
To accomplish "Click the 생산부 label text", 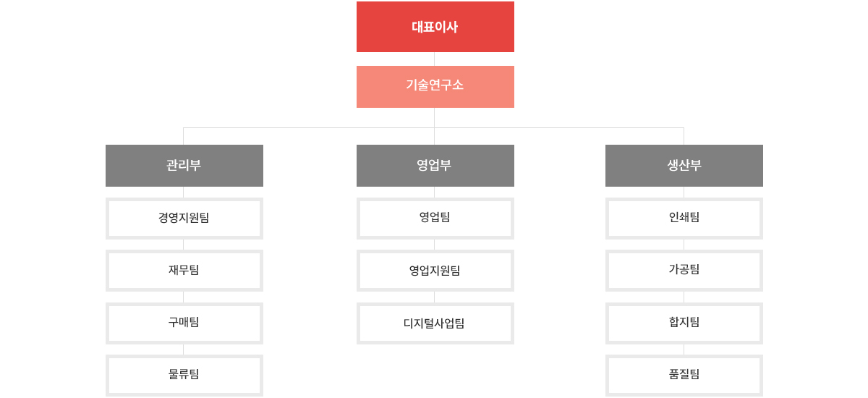I will coord(684,165).
